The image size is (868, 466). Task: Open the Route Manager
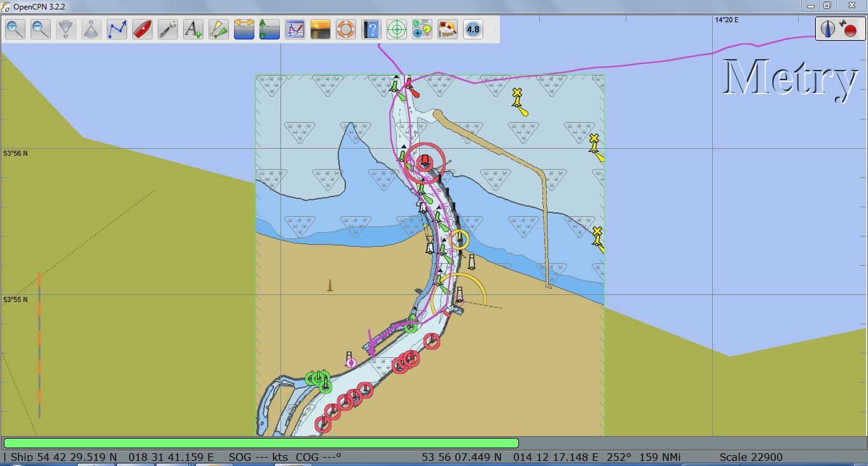tap(295, 29)
